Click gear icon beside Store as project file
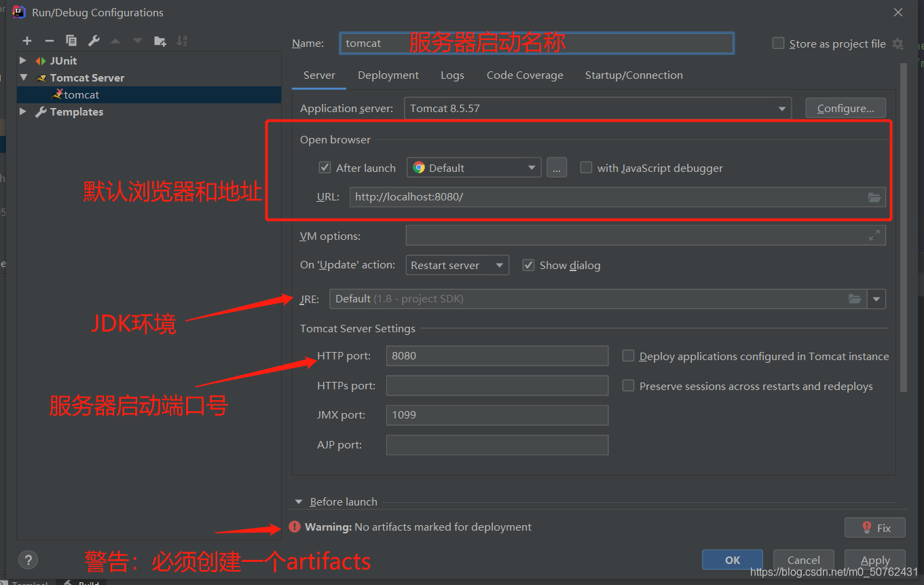924x585 pixels. pyautogui.click(x=898, y=43)
